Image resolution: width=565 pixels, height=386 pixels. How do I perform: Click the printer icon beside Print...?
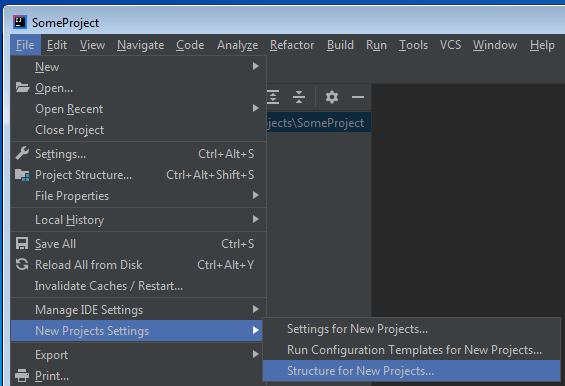[x=22, y=376]
